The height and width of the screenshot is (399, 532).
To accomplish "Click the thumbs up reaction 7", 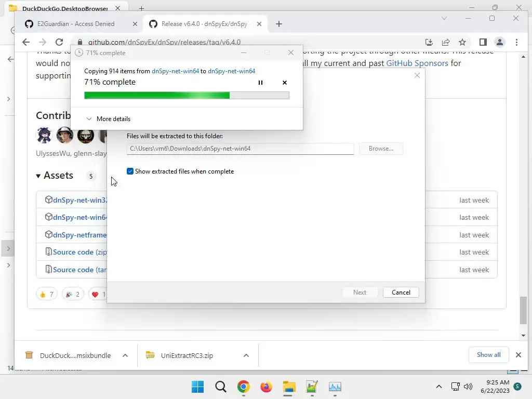I will pos(46,294).
